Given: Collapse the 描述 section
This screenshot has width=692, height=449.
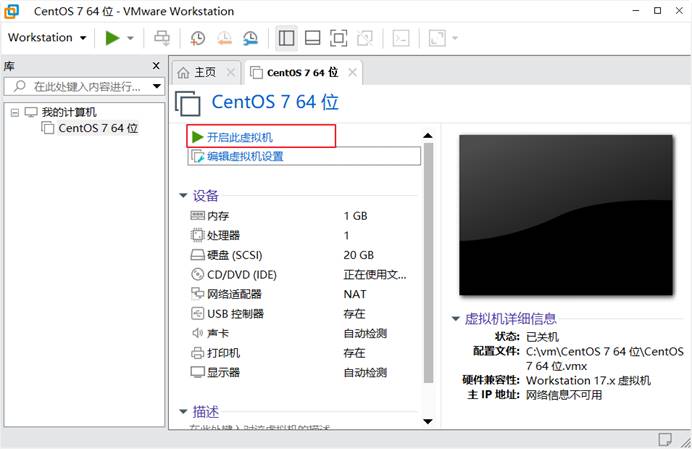Looking at the screenshot, I should (183, 411).
